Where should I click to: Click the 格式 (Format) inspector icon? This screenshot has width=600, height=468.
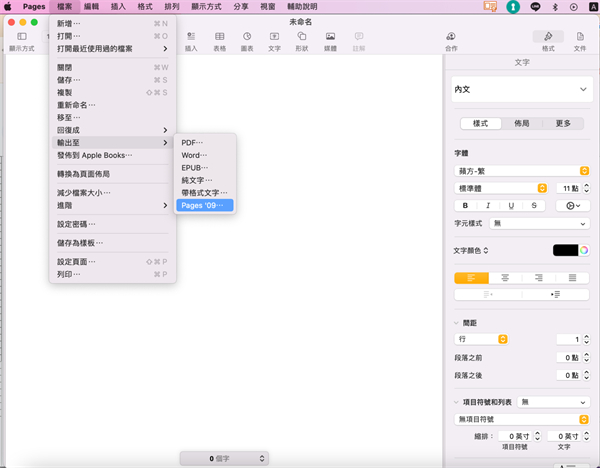pyautogui.click(x=547, y=40)
